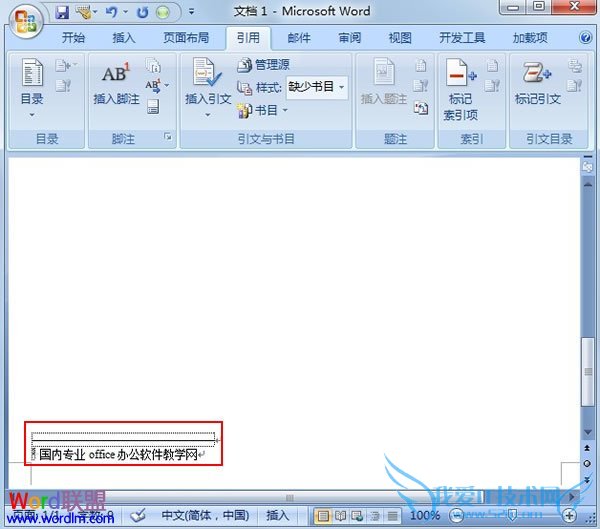Click update figures table icon in 题注 group
Image resolution: width=600 pixels, height=529 pixels.
[421, 85]
